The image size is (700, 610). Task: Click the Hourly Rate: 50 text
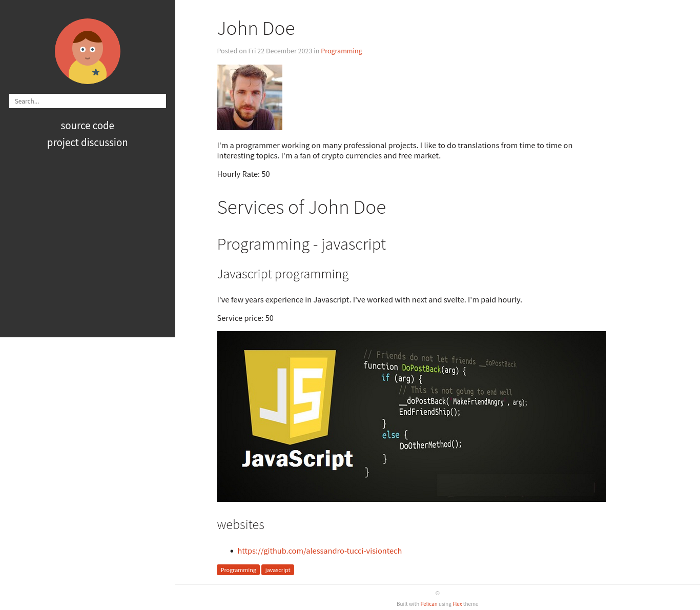pyautogui.click(x=243, y=174)
